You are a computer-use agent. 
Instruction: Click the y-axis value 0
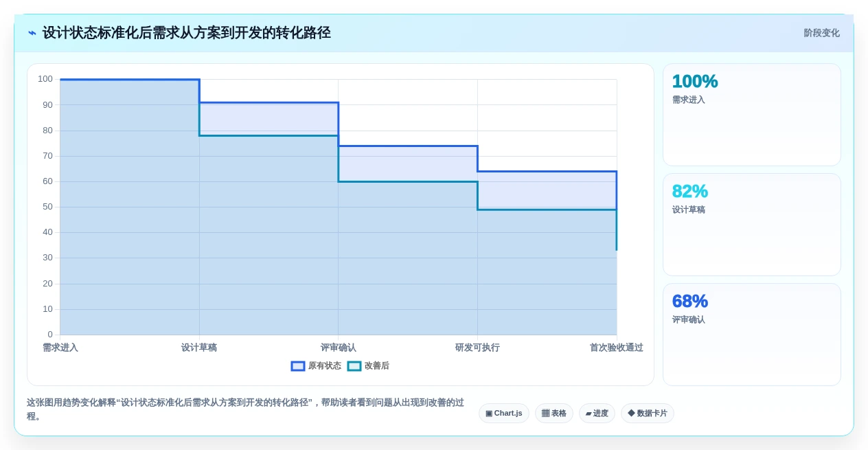tap(50, 335)
